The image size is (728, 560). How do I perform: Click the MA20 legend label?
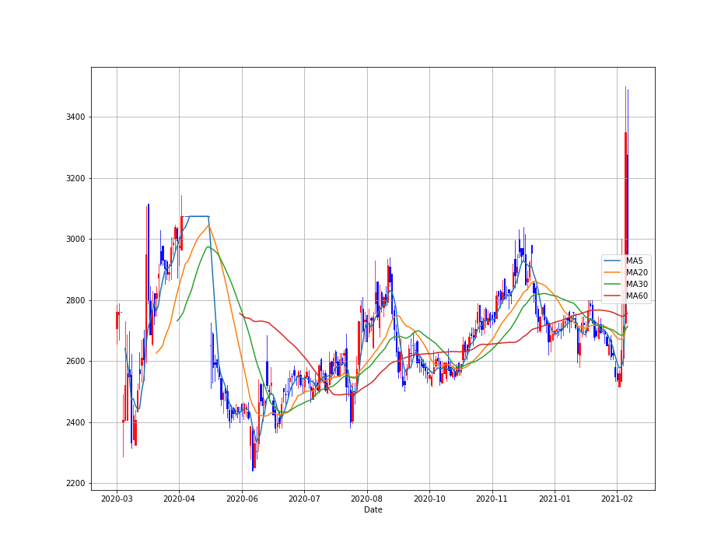coord(636,272)
